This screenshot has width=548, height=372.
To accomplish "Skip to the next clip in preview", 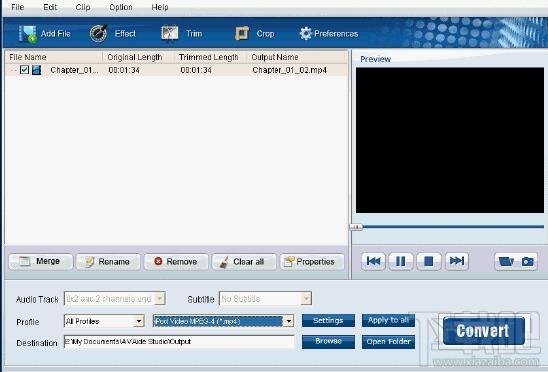I will 457,261.
